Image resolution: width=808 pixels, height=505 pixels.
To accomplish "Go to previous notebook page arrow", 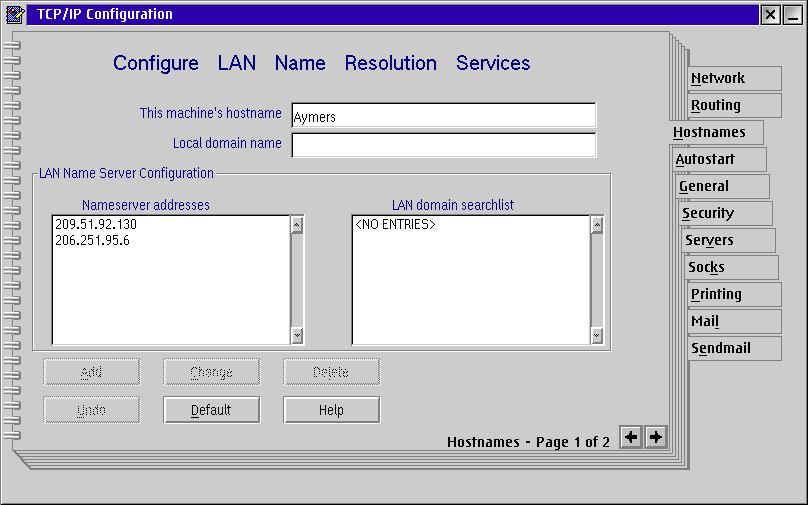I will (631, 437).
